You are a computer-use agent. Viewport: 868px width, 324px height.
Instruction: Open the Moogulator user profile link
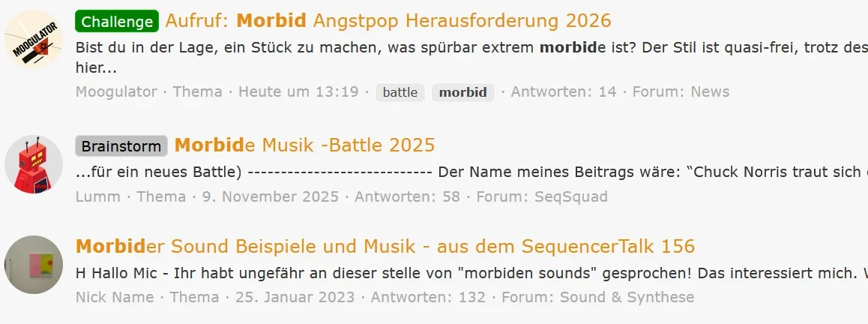(x=116, y=92)
